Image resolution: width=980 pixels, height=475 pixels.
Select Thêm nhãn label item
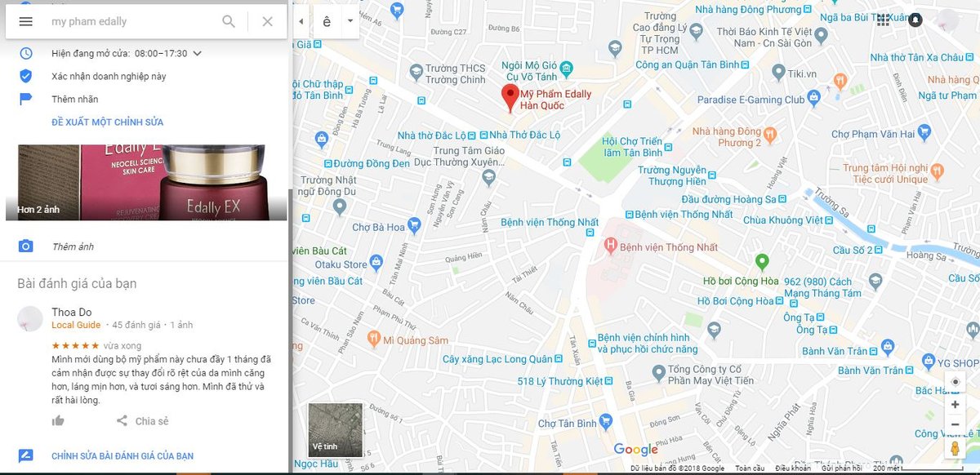click(74, 99)
